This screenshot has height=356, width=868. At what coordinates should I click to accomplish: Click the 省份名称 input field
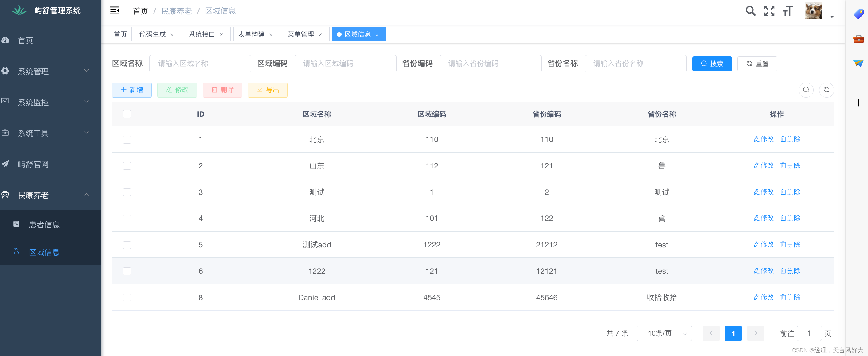pyautogui.click(x=635, y=63)
